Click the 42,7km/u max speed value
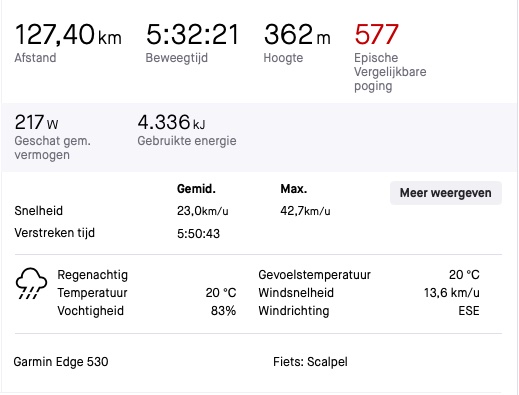Image resolution: width=519 pixels, height=395 pixels. pos(305,211)
